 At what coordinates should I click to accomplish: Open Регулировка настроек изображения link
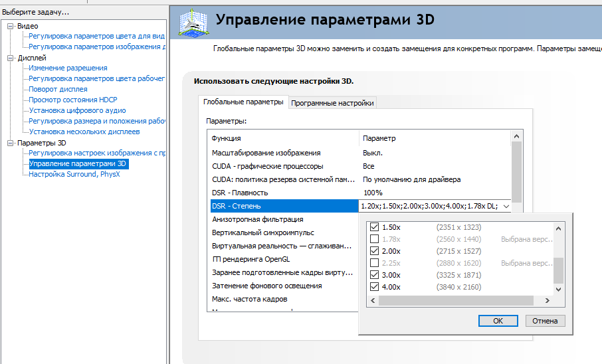tap(97, 153)
